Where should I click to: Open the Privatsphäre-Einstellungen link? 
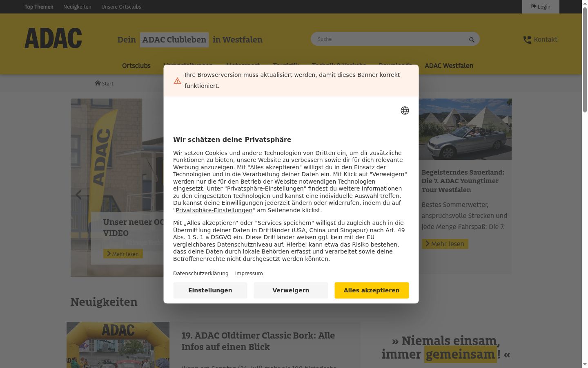pos(214,210)
